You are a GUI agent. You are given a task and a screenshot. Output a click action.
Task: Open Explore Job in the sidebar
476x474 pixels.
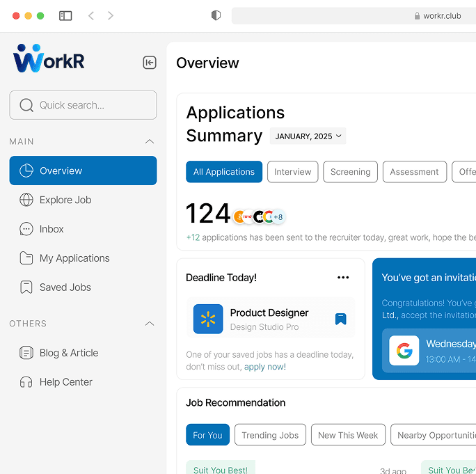[65, 200]
